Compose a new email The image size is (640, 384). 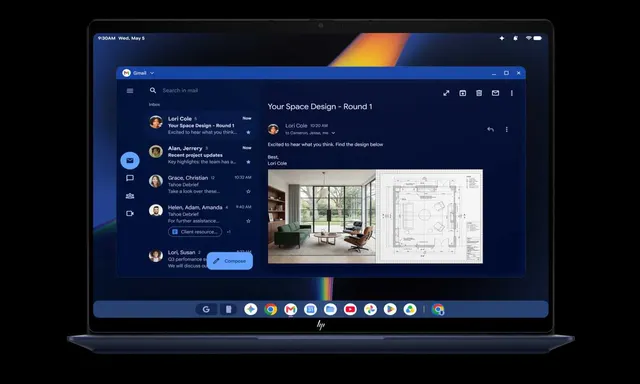click(230, 261)
